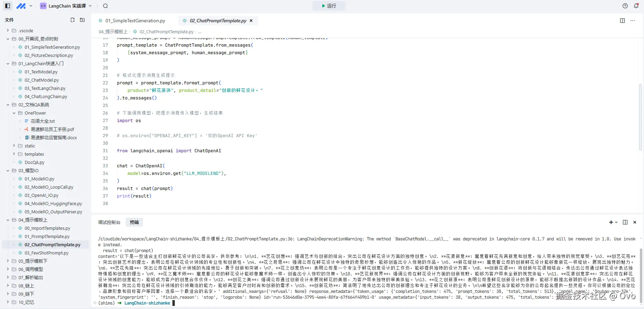Collapse the 04_提示模板上 folder
644x309 pixels.
coord(8,220)
